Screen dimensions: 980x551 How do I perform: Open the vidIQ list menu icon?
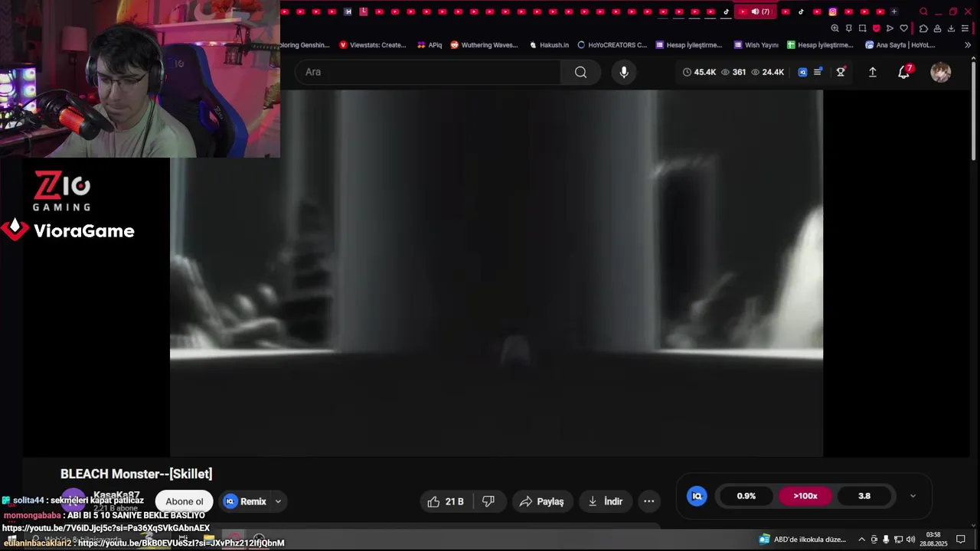[818, 72]
